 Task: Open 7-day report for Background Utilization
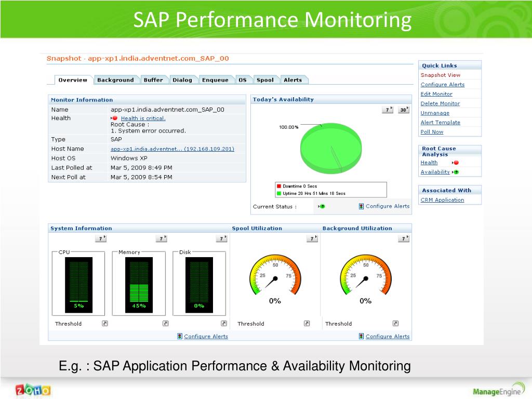[404, 238]
